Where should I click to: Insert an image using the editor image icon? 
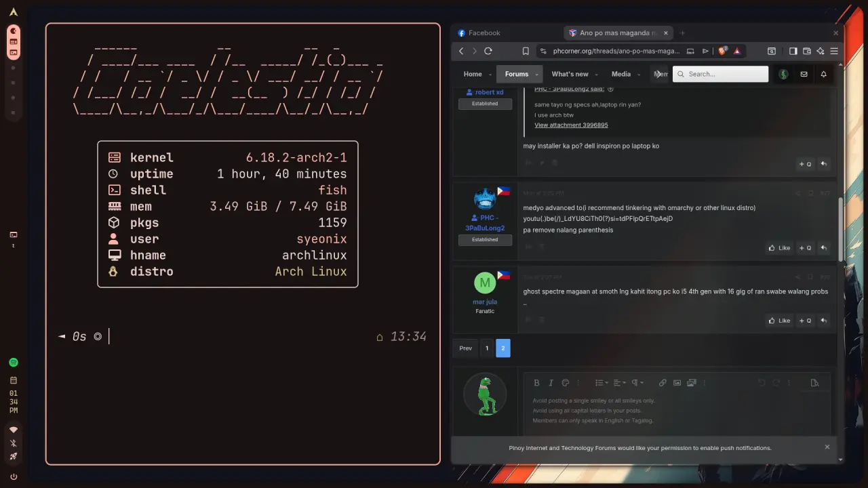[x=677, y=383]
